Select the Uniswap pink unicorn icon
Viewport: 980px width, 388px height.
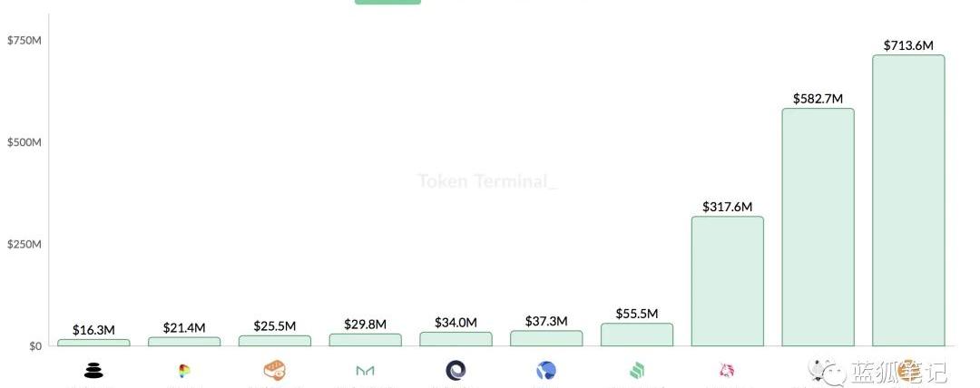727,371
